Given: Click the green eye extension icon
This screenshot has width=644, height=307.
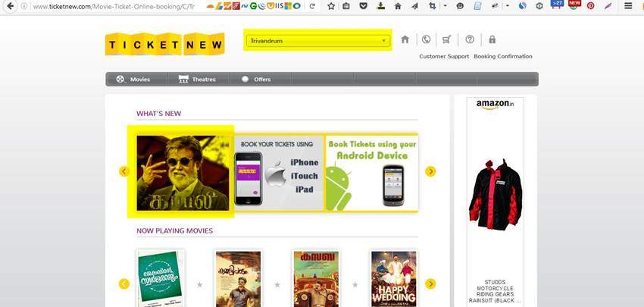Looking at the screenshot, I should pyautogui.click(x=539, y=6).
